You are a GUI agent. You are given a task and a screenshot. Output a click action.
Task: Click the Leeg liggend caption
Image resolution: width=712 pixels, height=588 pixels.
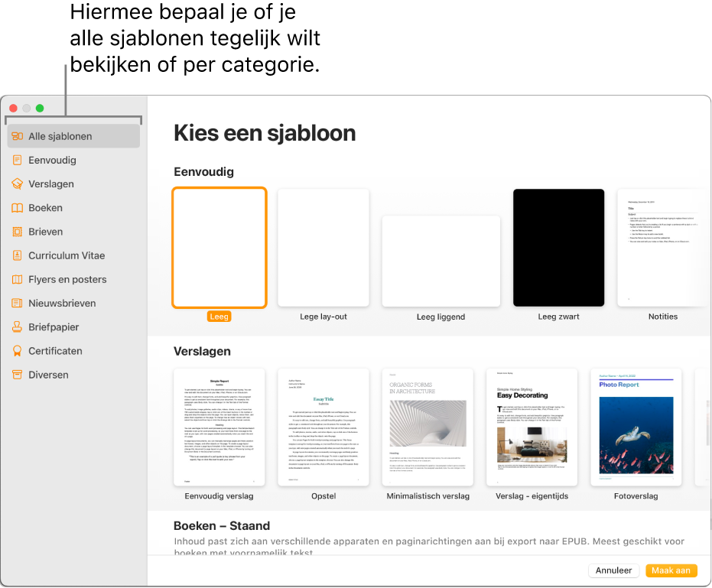[x=441, y=317]
